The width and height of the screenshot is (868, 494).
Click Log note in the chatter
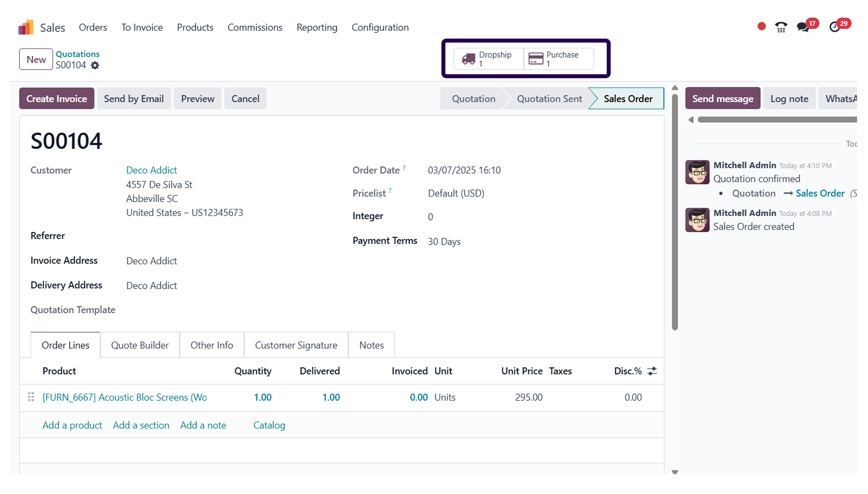pos(789,99)
